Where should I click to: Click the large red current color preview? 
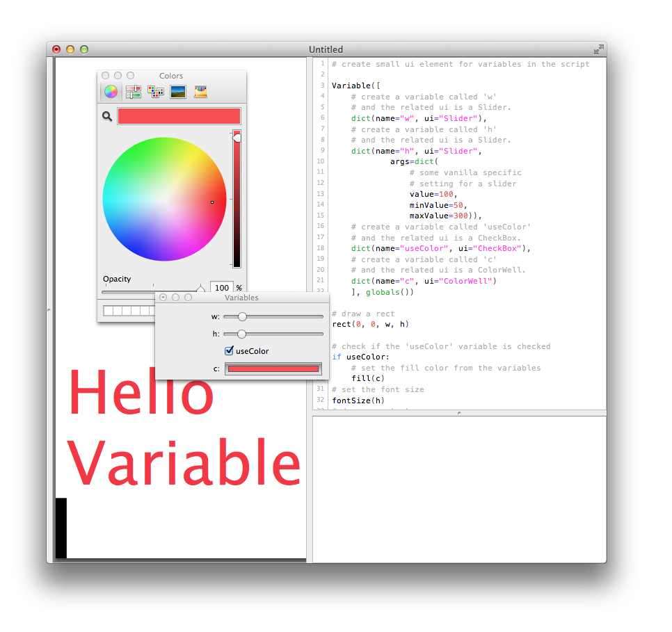(x=179, y=116)
